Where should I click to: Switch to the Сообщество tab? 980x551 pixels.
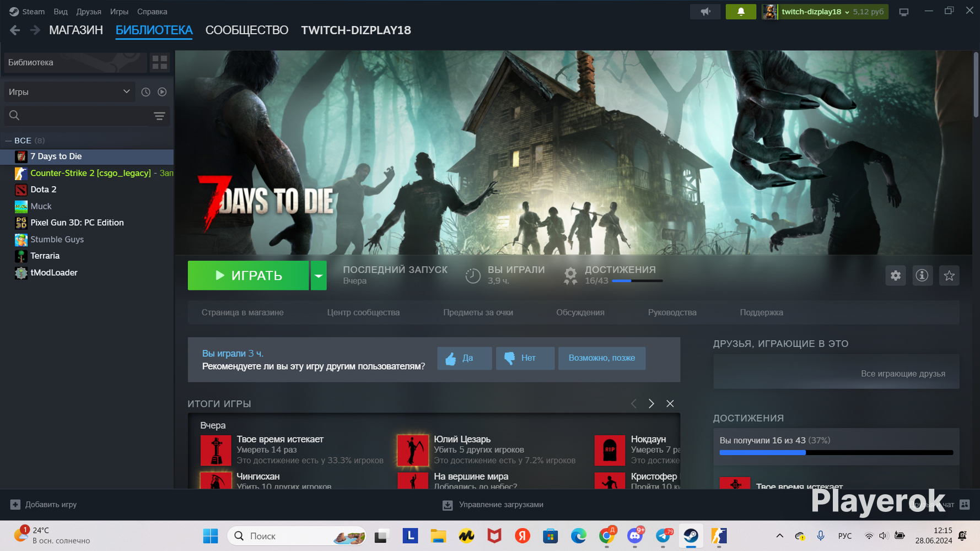(247, 30)
